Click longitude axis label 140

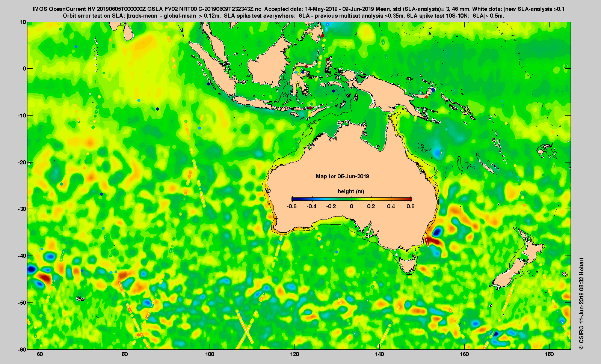[x=379, y=354]
